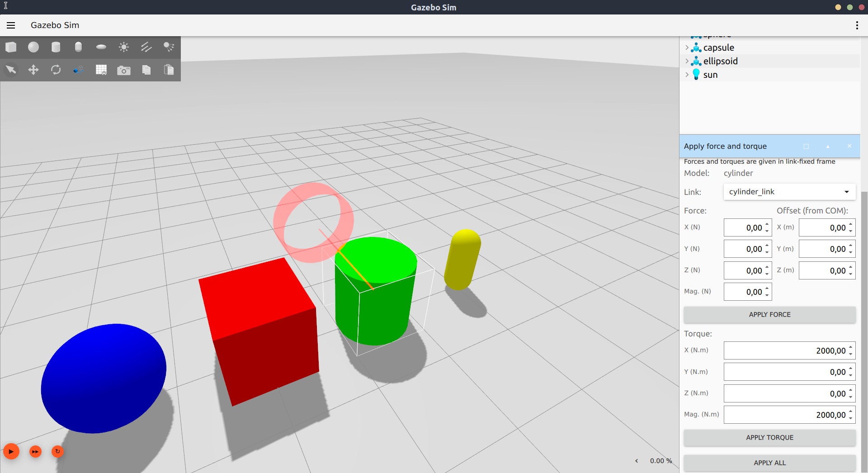Screen dimensions: 868x473
Task: Focus the Torque Y (N.m) field
Action: click(789, 372)
